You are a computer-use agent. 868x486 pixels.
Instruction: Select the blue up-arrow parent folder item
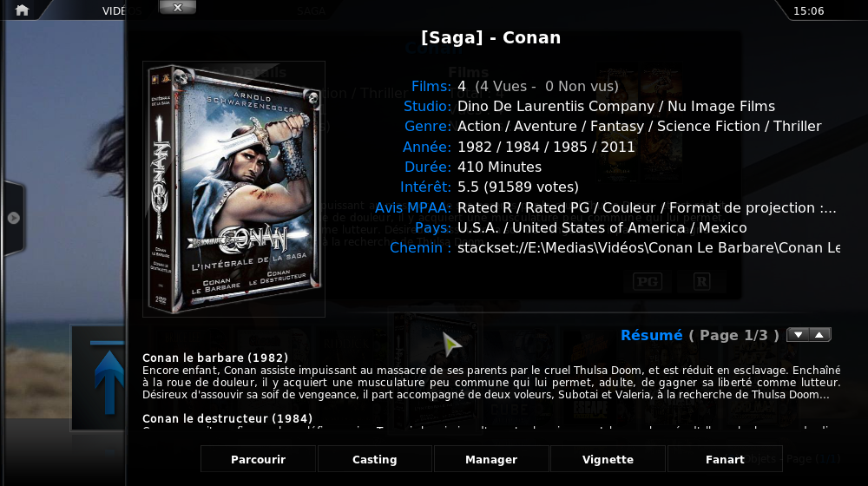click(109, 382)
